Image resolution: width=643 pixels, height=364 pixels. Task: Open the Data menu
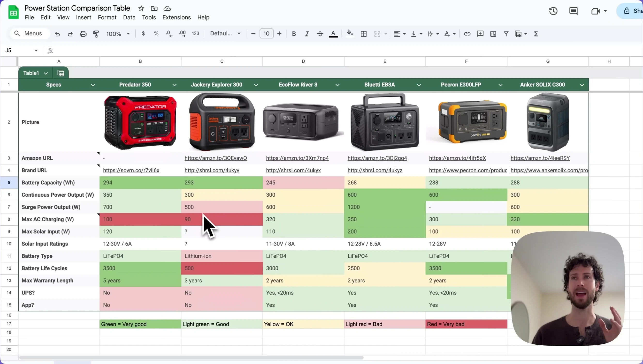[129, 17]
